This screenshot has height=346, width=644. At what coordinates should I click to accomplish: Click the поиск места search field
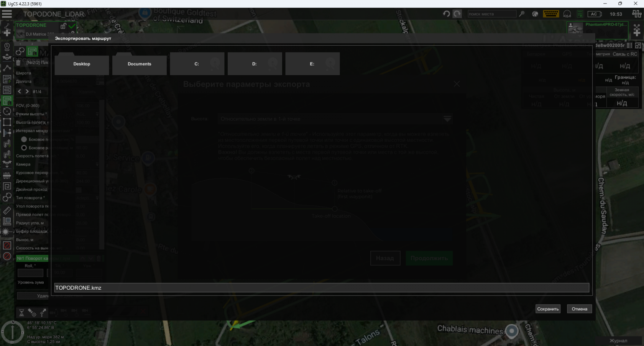tap(492, 14)
